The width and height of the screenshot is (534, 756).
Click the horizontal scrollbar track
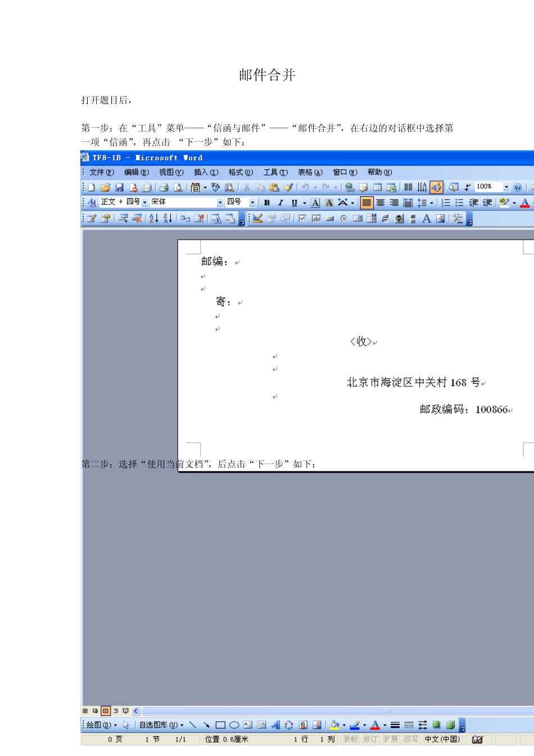coord(337,711)
